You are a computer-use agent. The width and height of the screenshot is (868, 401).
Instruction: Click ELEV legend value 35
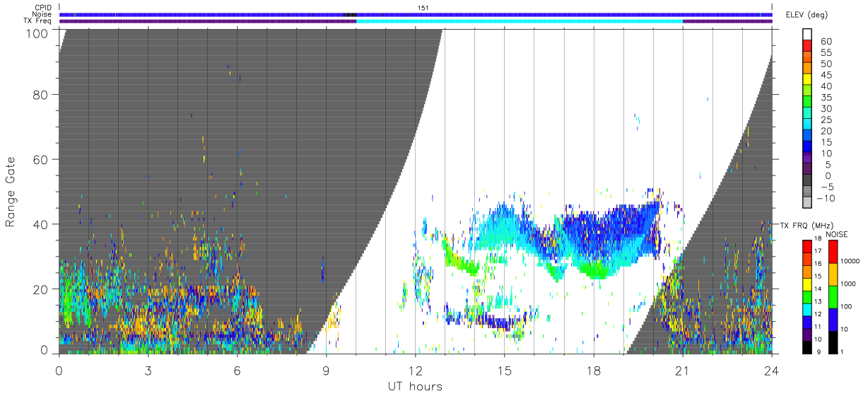[826, 98]
